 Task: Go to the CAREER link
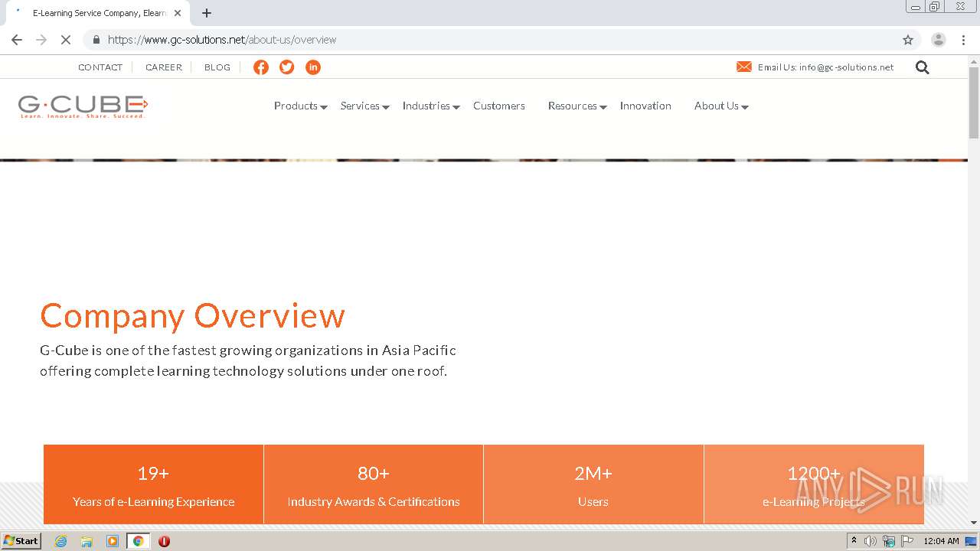pos(164,67)
